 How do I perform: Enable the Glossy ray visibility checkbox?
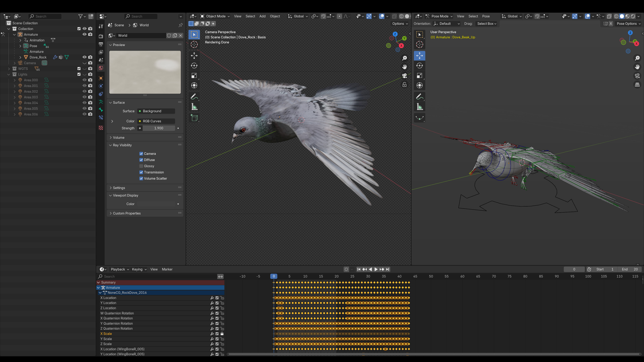[141, 166]
